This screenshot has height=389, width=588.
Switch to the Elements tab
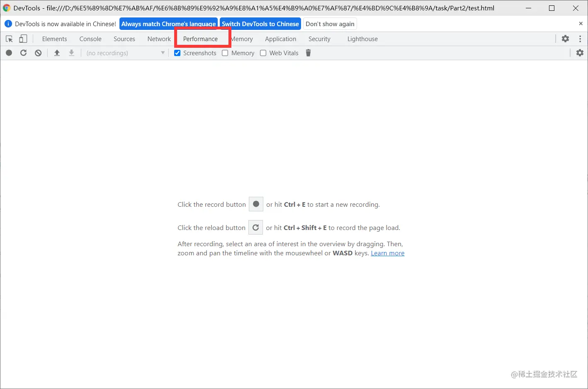[x=54, y=39]
